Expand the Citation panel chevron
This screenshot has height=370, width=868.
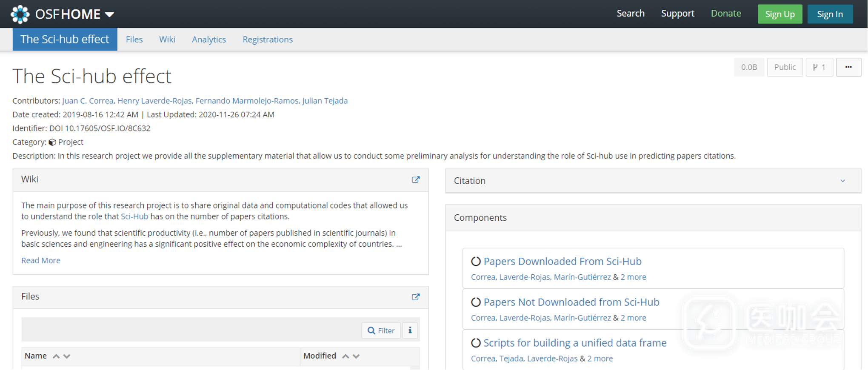842,181
